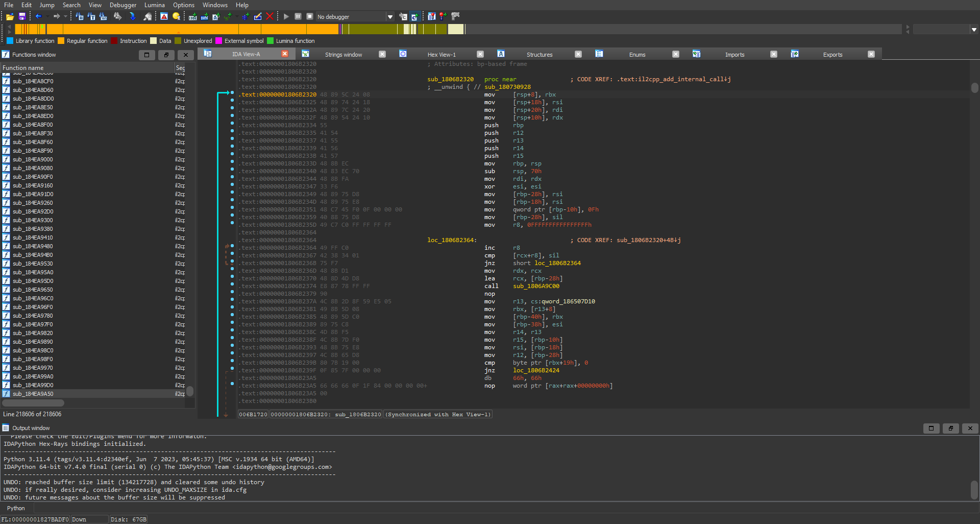Image resolution: width=980 pixels, height=524 pixels.
Task: Open the Debugger menu
Action: coord(123,5)
